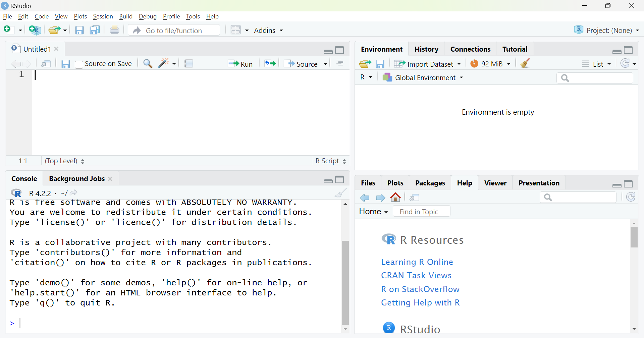Switch to Packages tab
Image resolution: width=644 pixels, height=338 pixels.
[x=430, y=183]
